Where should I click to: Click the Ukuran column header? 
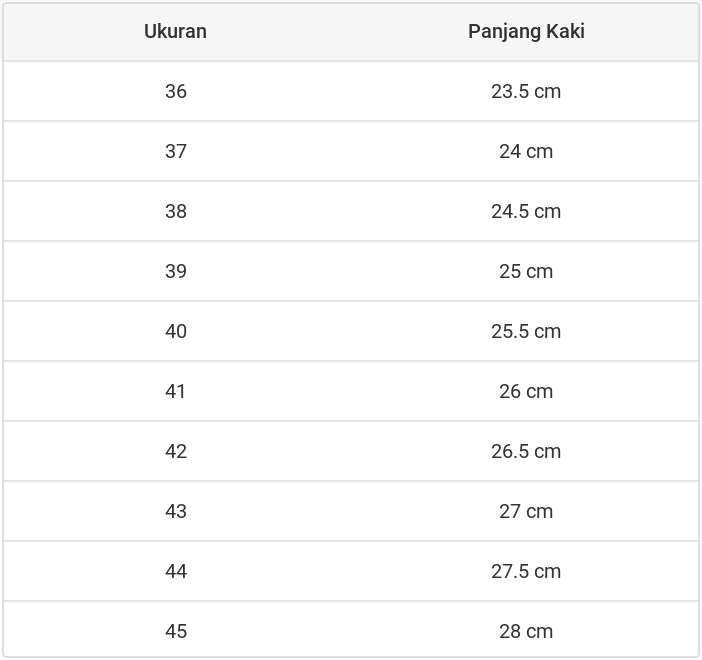pos(175,31)
